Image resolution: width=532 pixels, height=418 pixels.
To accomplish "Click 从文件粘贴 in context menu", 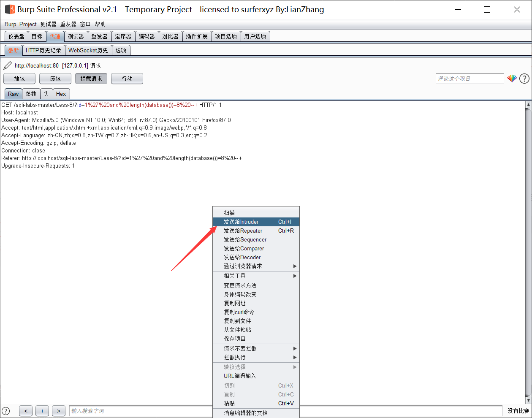I will pos(256,330).
